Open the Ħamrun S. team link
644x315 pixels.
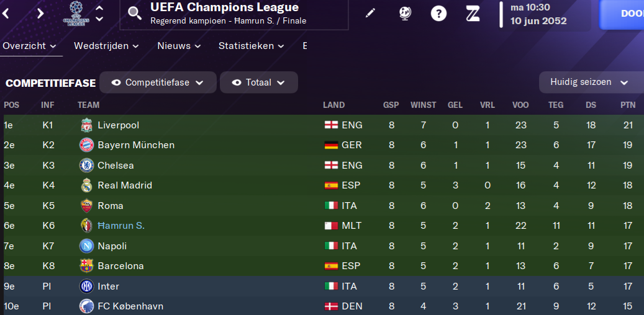pyautogui.click(x=121, y=226)
